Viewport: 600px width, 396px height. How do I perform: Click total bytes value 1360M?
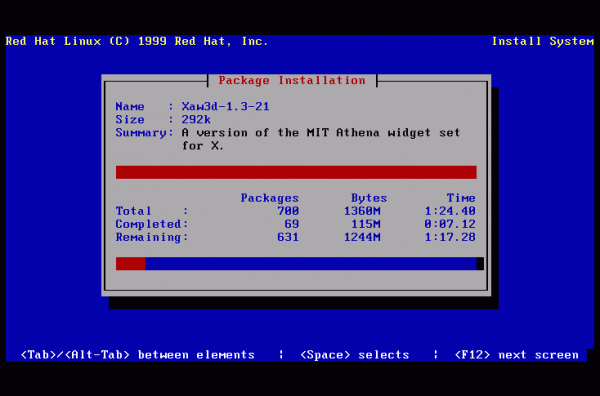pos(362,211)
